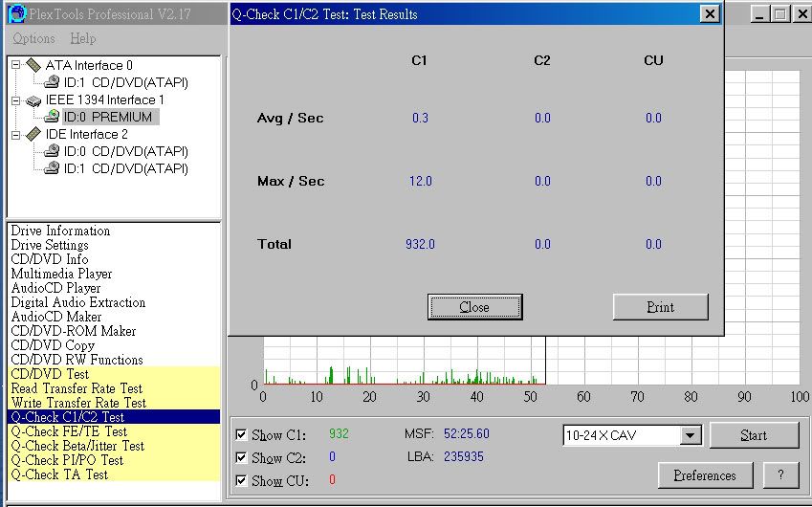Click the disc icon beside ID:0 PREMIUM

(52, 117)
